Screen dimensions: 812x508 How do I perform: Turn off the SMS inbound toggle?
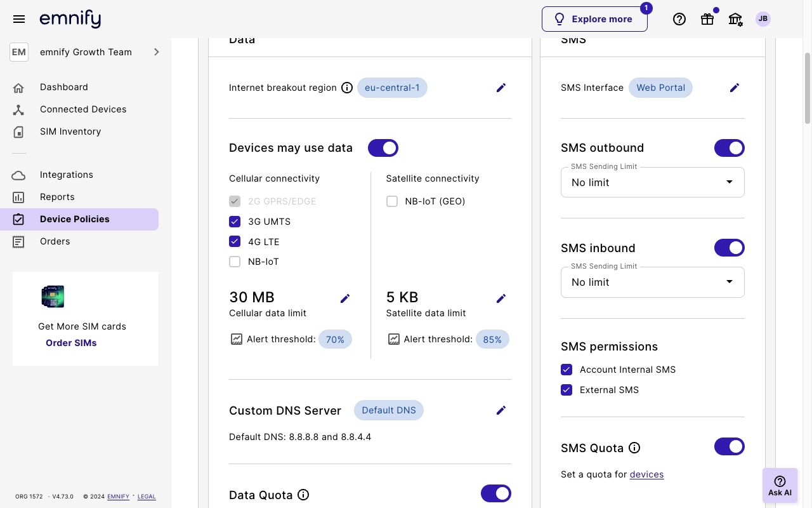click(729, 248)
